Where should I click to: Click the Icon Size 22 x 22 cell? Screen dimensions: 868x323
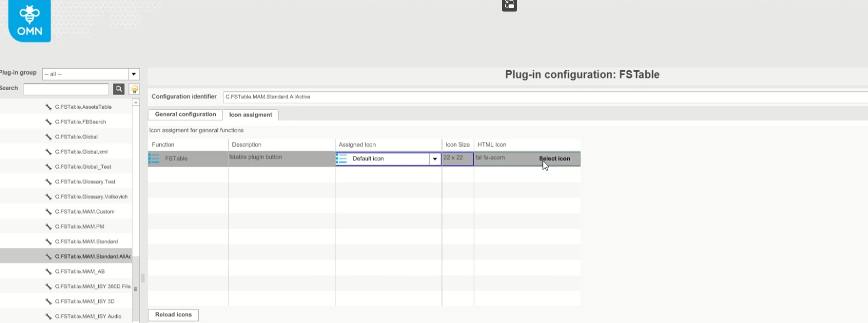pyautogui.click(x=457, y=158)
